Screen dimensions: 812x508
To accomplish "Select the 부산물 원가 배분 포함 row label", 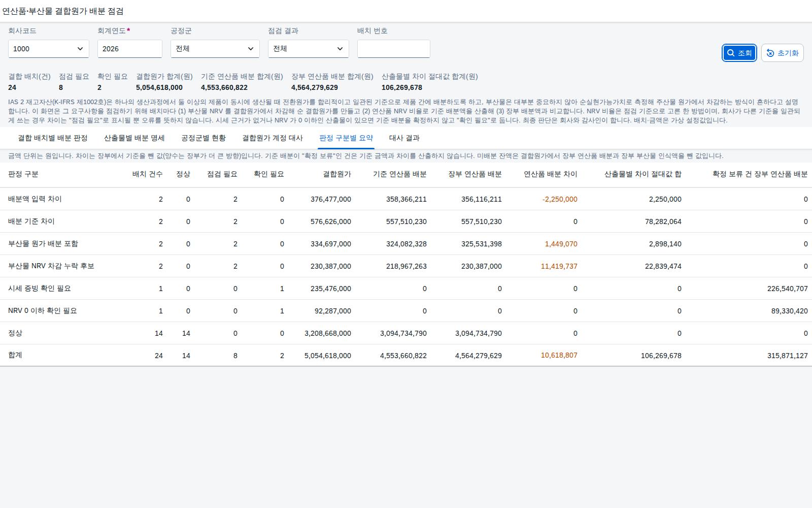I will point(43,244).
